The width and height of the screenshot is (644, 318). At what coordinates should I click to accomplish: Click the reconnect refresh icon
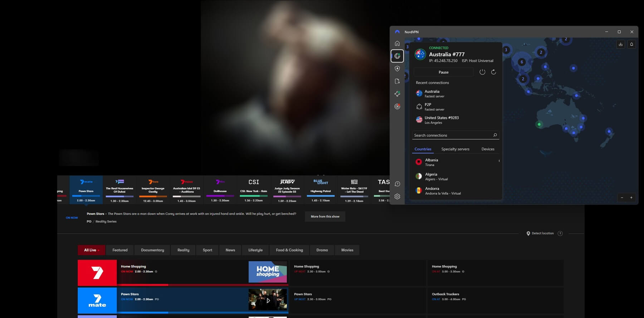[493, 72]
